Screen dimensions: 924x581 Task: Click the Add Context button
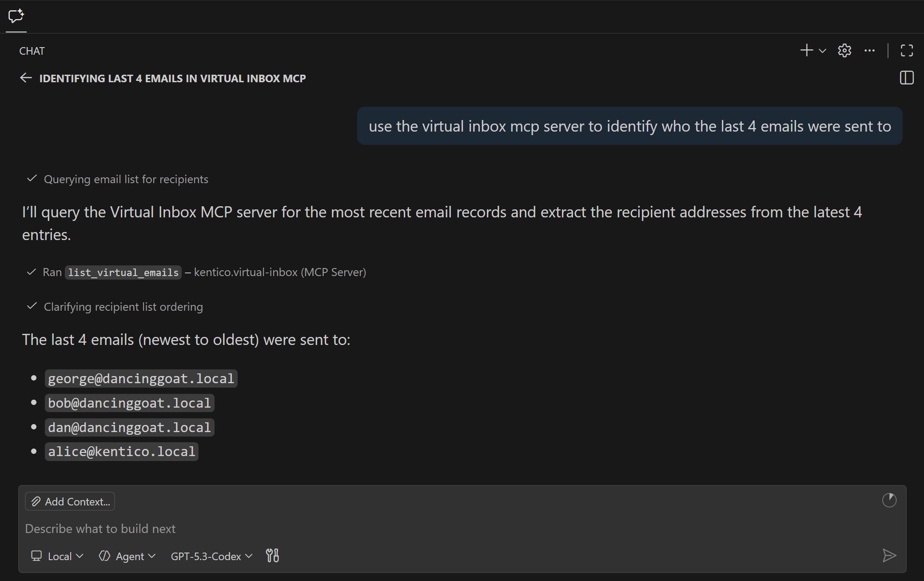click(70, 501)
